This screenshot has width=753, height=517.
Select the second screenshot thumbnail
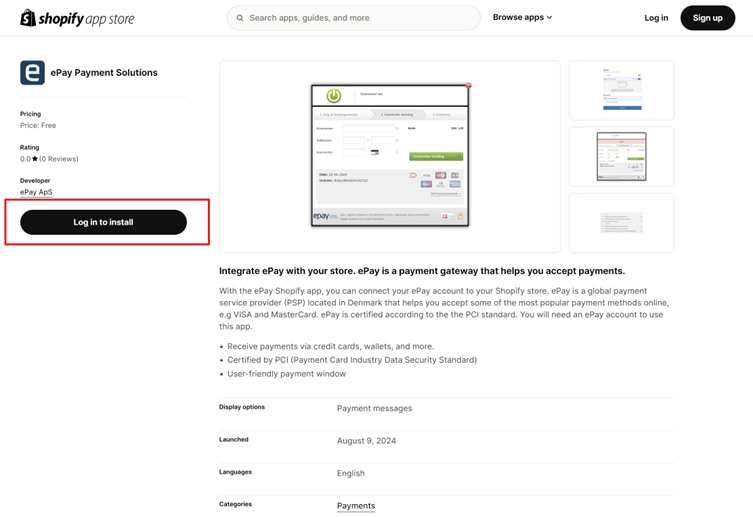click(x=621, y=156)
